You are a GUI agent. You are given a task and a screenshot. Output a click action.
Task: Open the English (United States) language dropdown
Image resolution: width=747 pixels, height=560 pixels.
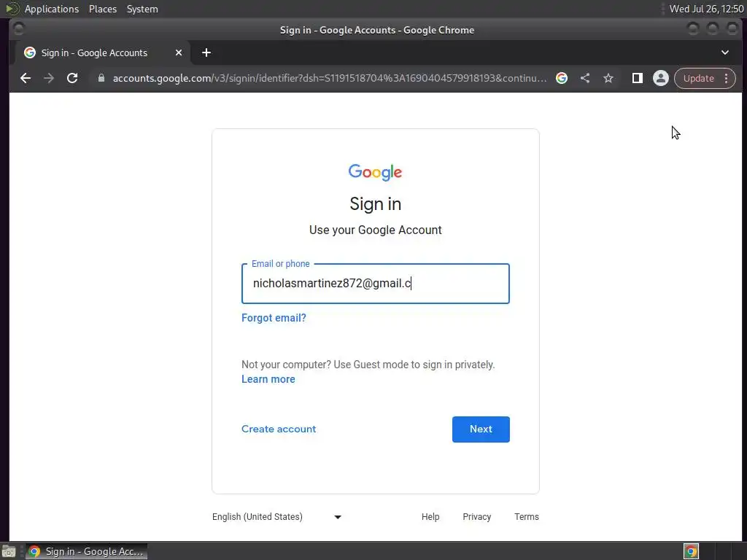coord(276,517)
